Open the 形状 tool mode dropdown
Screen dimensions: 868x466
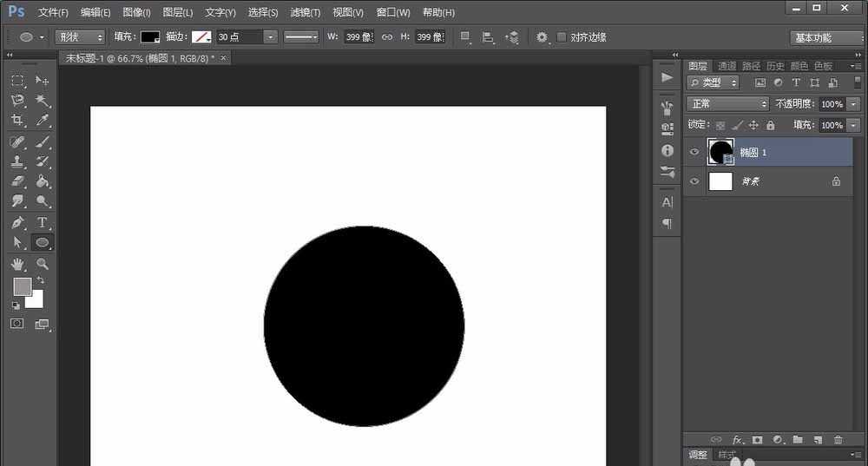click(80, 37)
